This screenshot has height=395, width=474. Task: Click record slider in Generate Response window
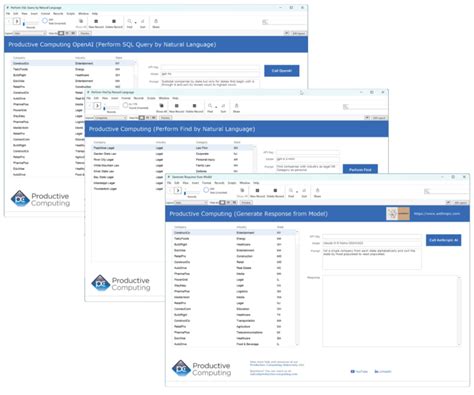point(192,193)
